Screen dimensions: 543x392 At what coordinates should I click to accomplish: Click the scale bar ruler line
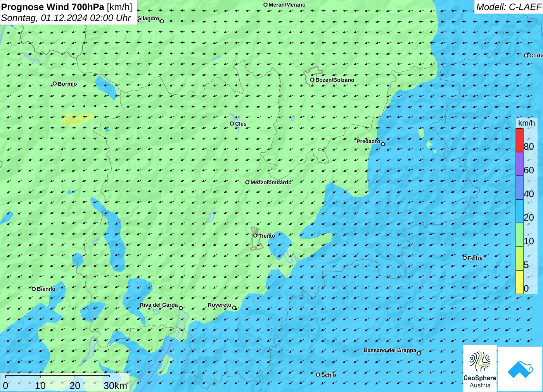click(57, 376)
